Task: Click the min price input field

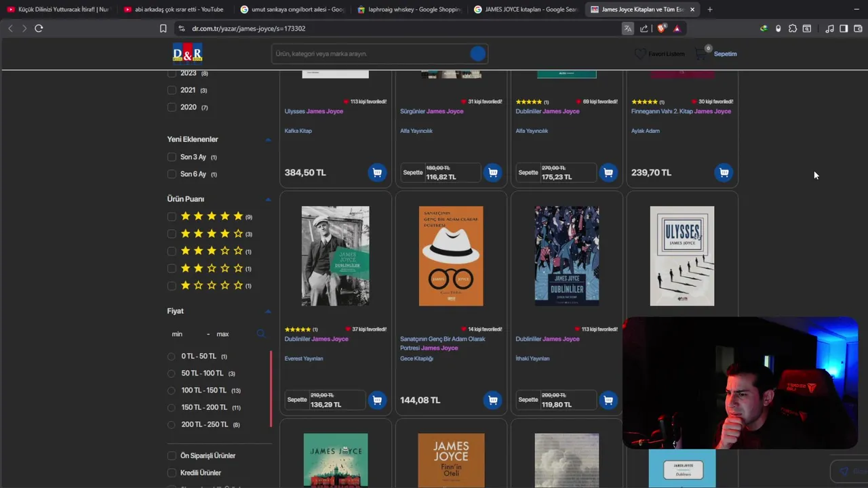Action: 183,333
